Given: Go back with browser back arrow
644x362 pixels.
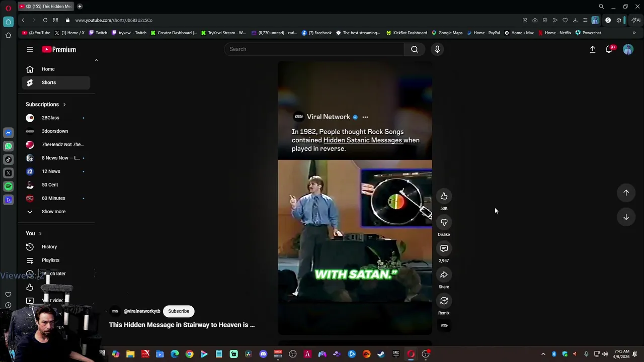Looking at the screenshot, I should coord(23,20).
